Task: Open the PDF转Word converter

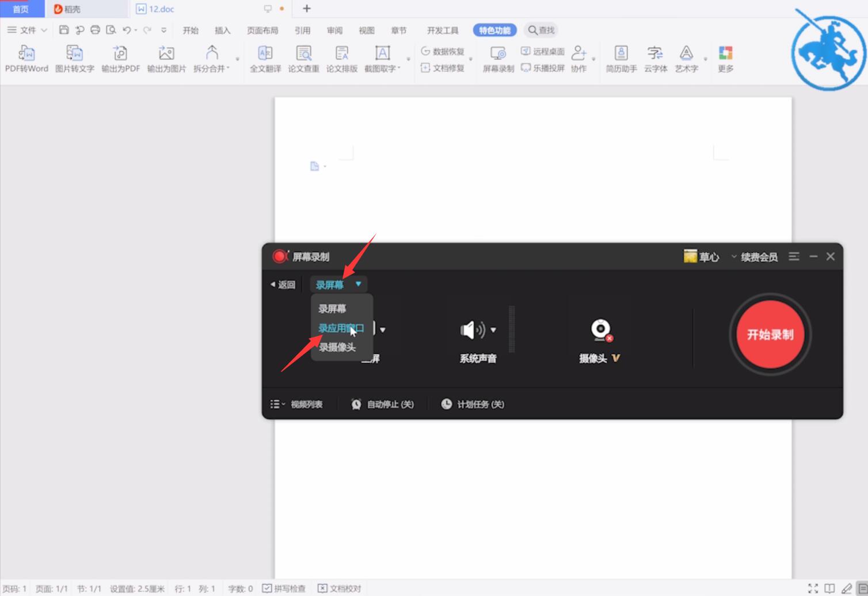Action: 26,59
